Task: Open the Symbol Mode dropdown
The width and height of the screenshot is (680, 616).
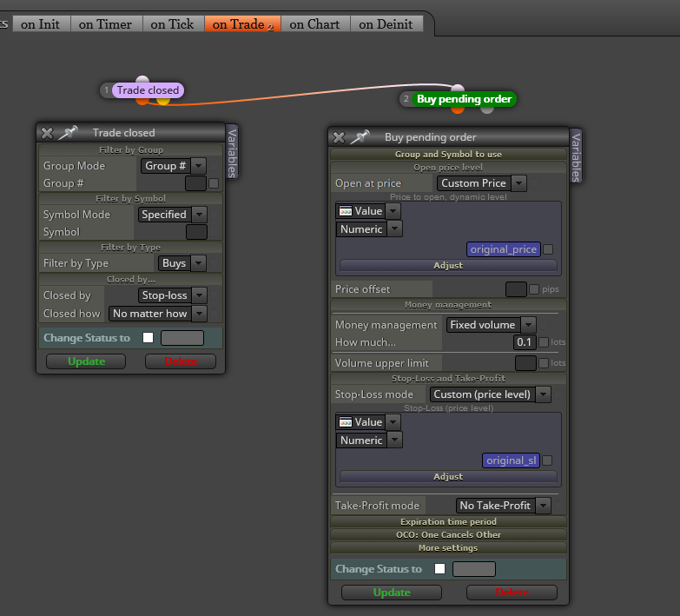Action: [x=172, y=215]
